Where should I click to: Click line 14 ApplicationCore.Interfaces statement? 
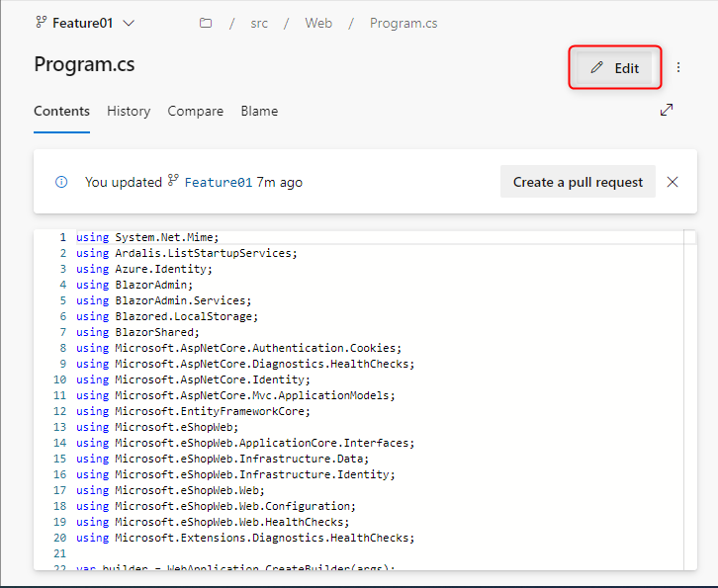click(245, 443)
